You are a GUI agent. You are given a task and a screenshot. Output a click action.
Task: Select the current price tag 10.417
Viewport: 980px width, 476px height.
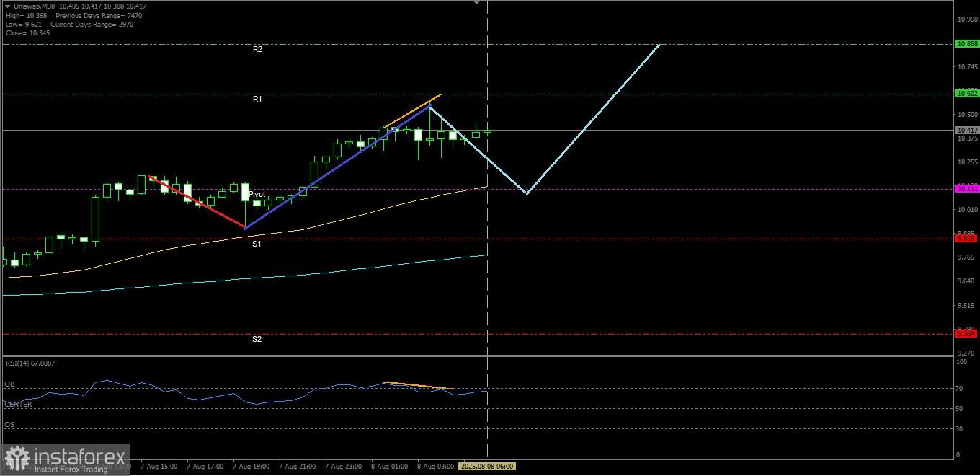966,130
